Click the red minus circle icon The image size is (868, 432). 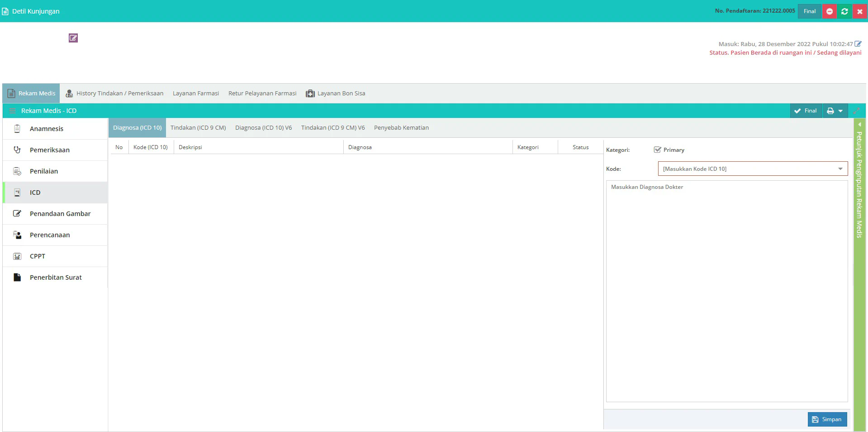(830, 11)
